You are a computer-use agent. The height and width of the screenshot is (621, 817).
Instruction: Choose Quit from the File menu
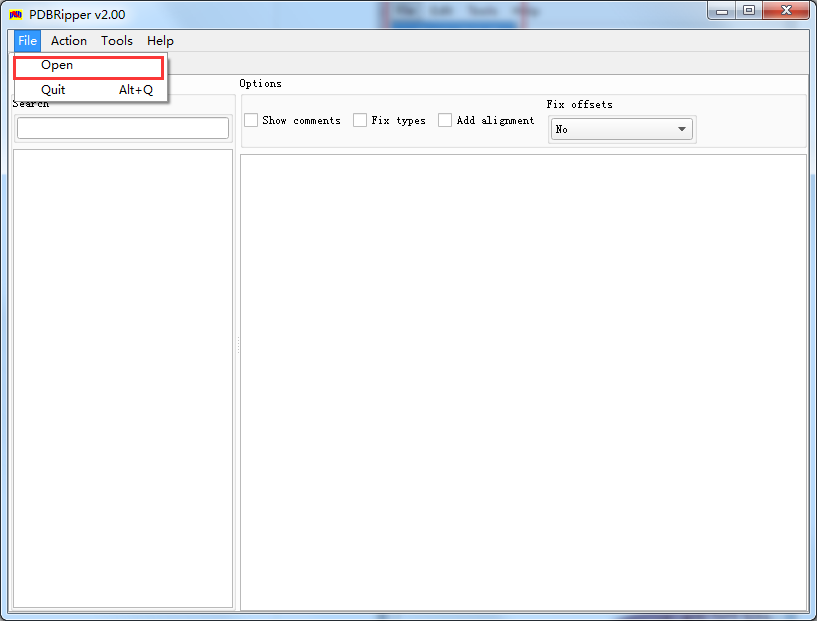[89, 90]
